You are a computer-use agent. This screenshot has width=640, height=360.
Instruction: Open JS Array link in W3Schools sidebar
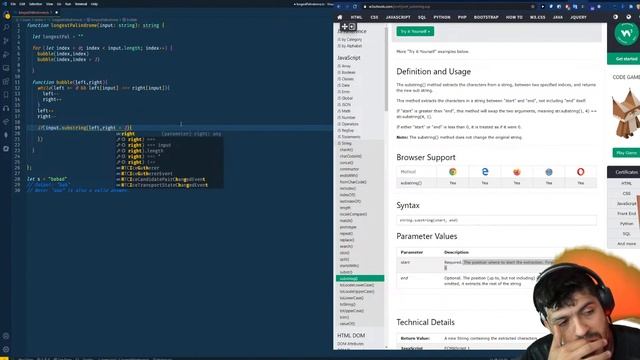click(344, 66)
